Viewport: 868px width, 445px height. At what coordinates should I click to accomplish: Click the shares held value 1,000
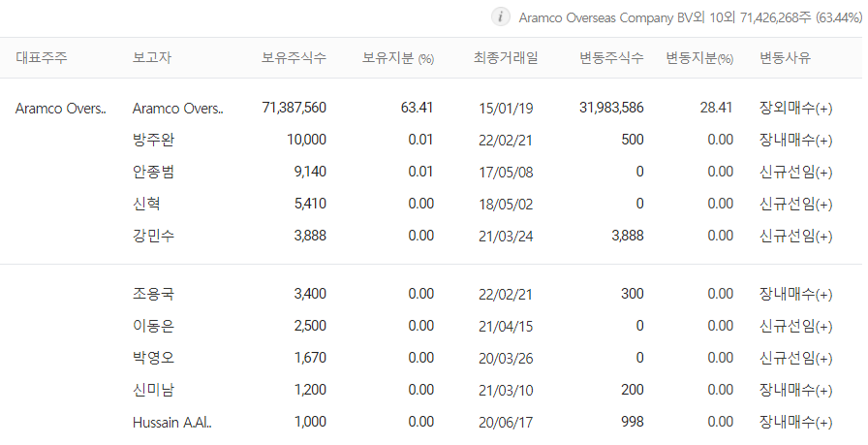pos(310,423)
